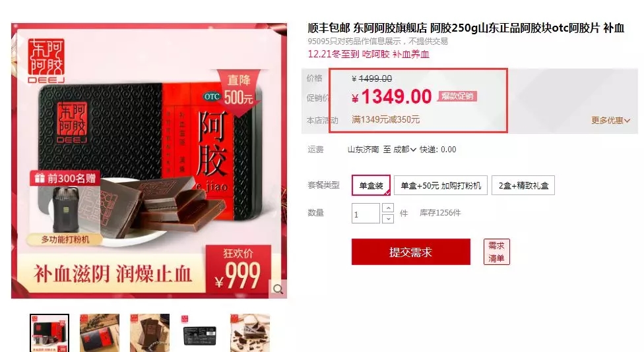The image size is (644, 352).
Task: Click the magnifier zoom icon on product image
Action: point(278,289)
